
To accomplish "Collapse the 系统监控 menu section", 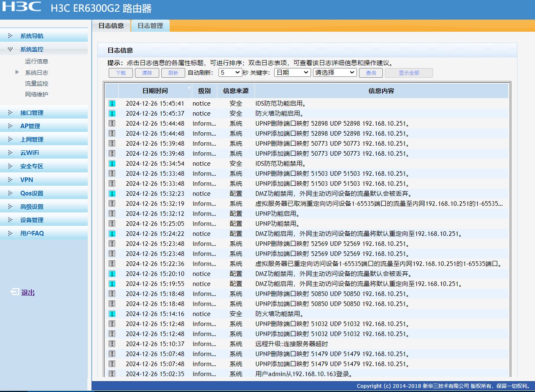I will tap(44, 49).
